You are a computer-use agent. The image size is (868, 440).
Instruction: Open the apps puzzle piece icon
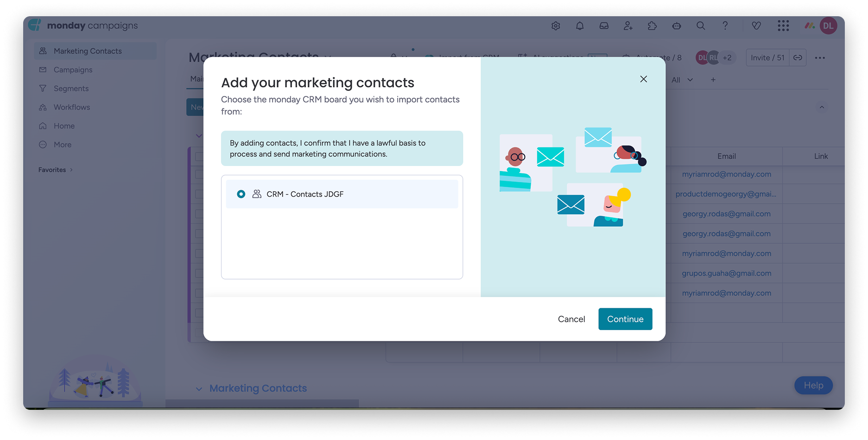pyautogui.click(x=652, y=26)
